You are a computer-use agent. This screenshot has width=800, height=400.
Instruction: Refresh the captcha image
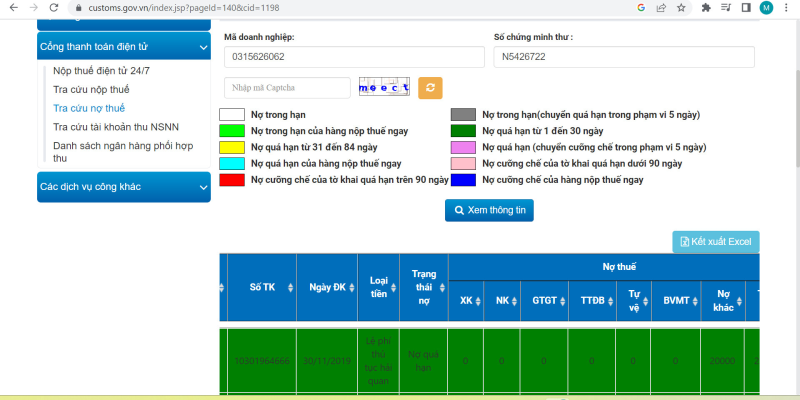click(x=430, y=88)
